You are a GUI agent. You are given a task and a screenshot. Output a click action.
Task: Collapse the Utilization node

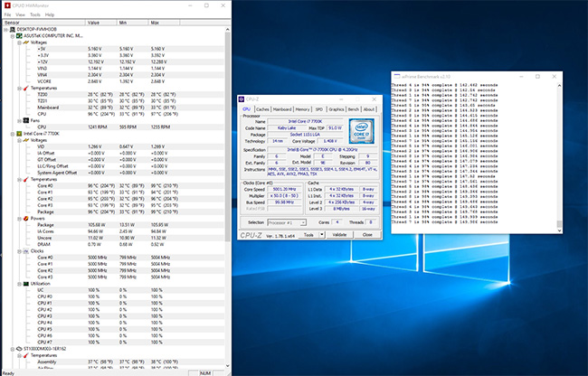tap(19, 284)
